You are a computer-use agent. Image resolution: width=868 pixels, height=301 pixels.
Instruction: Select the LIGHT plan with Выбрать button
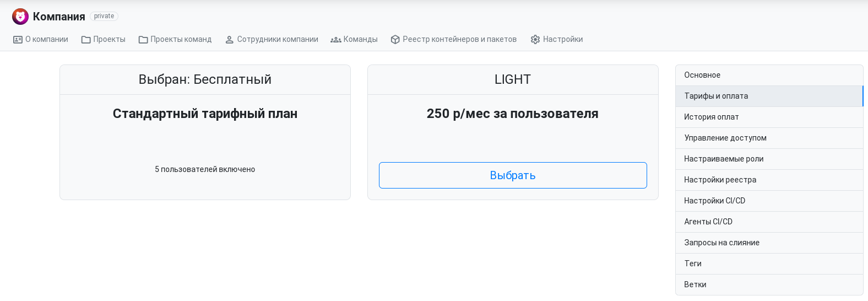[513, 175]
